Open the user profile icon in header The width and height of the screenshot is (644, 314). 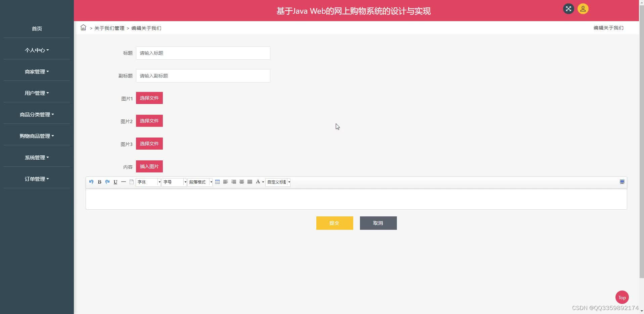(x=583, y=9)
